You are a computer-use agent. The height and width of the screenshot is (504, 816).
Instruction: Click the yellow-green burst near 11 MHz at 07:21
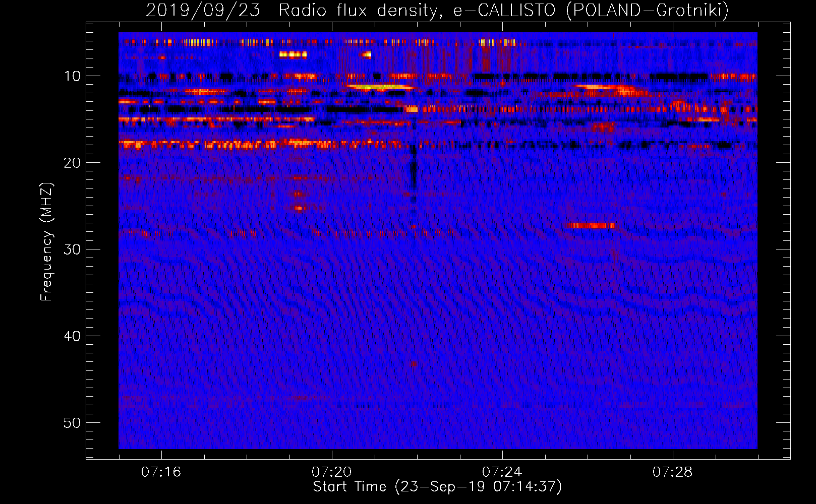381,87
